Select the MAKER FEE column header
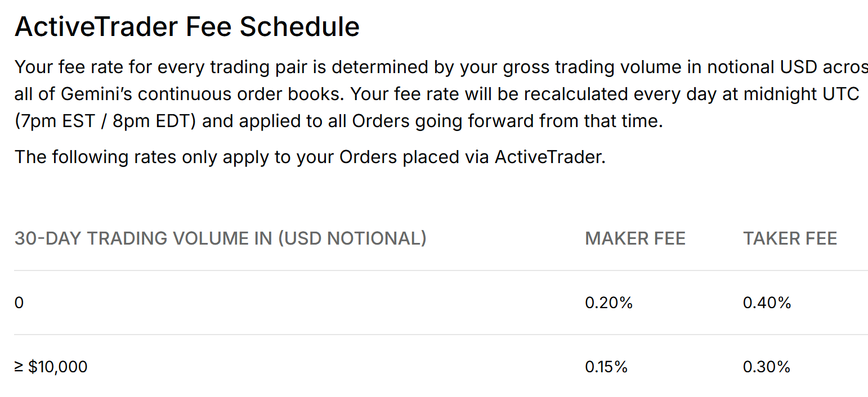The width and height of the screenshot is (868, 397). tap(635, 238)
